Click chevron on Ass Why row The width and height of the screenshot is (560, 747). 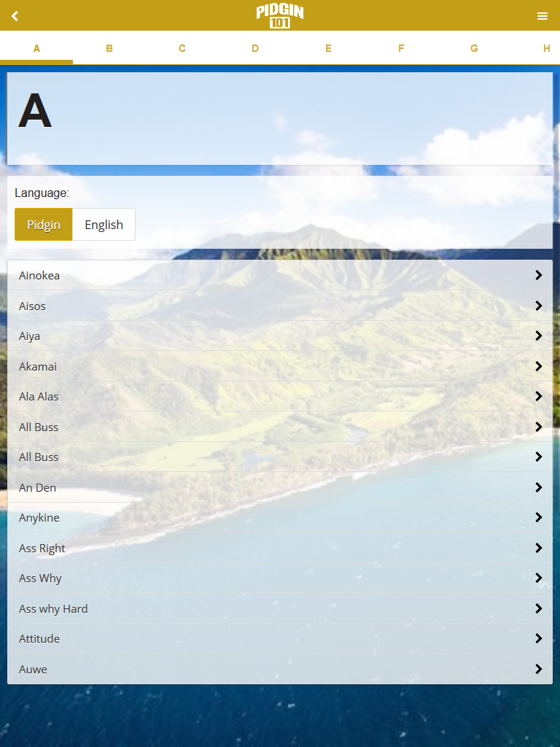coord(539,578)
